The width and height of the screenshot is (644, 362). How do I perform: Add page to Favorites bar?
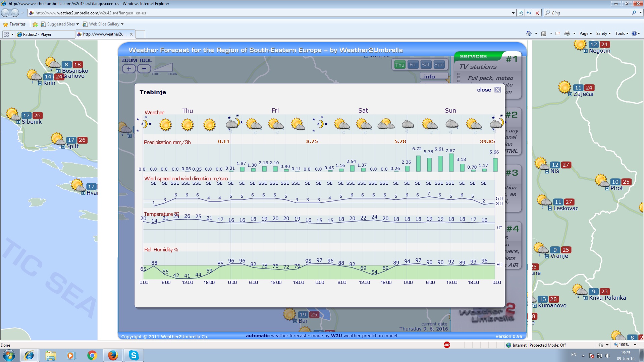click(x=35, y=24)
